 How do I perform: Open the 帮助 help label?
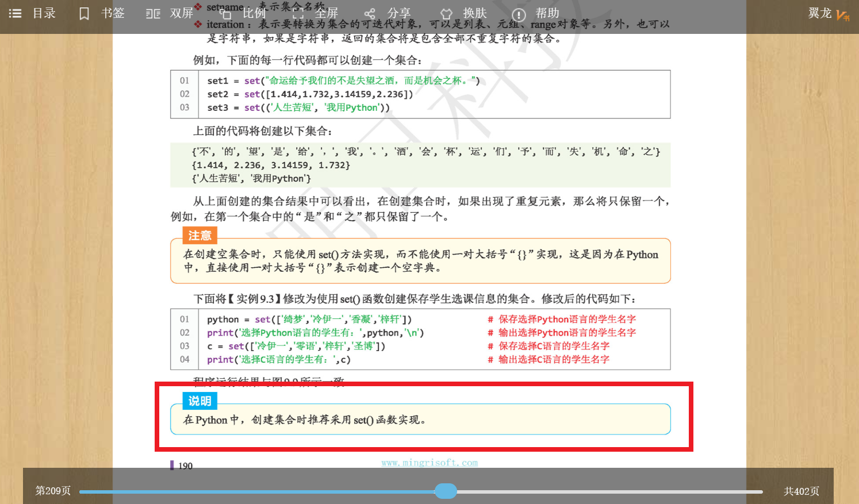[547, 13]
